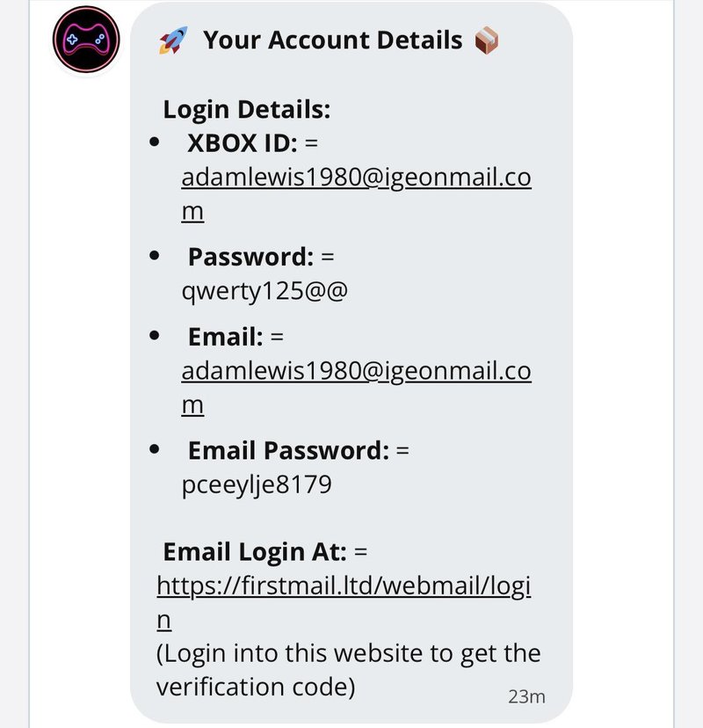Click wrapped 'm' ending of Email link
The height and width of the screenshot is (728, 703).
coord(192,406)
